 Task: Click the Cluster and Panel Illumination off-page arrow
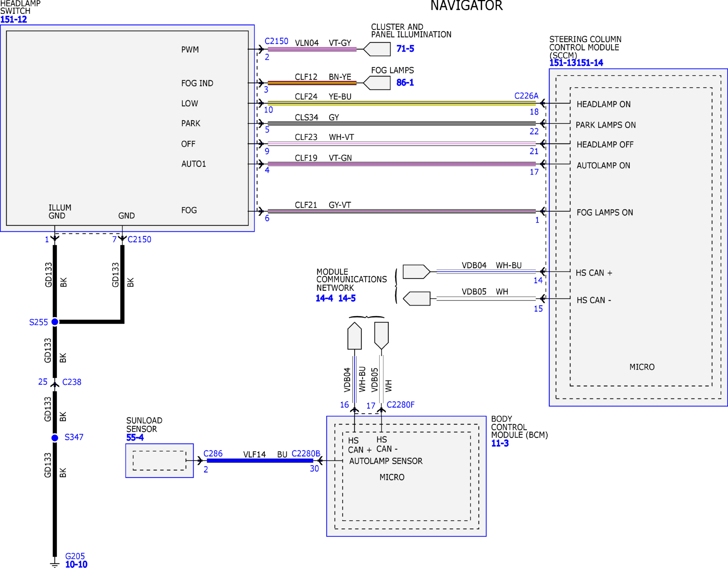click(377, 49)
